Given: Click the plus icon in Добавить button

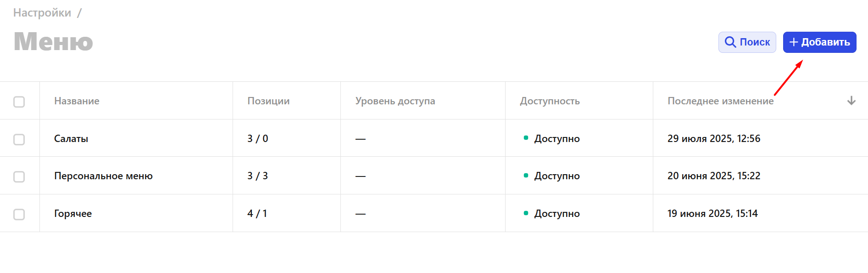Looking at the screenshot, I should tap(794, 42).
